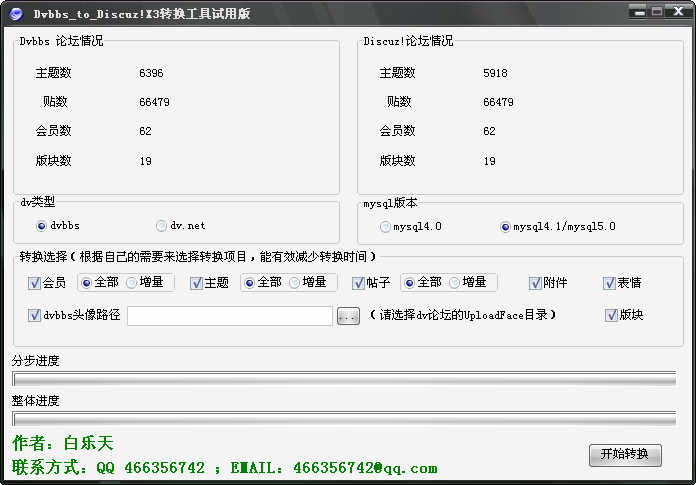Click the 开始转换 button
This screenshot has height=485, width=696.
pos(625,455)
